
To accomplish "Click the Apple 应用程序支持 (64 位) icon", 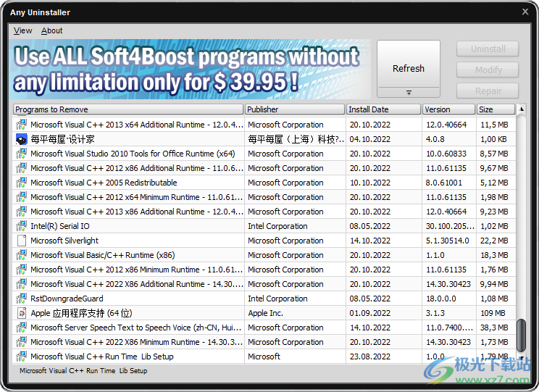I will (21, 313).
